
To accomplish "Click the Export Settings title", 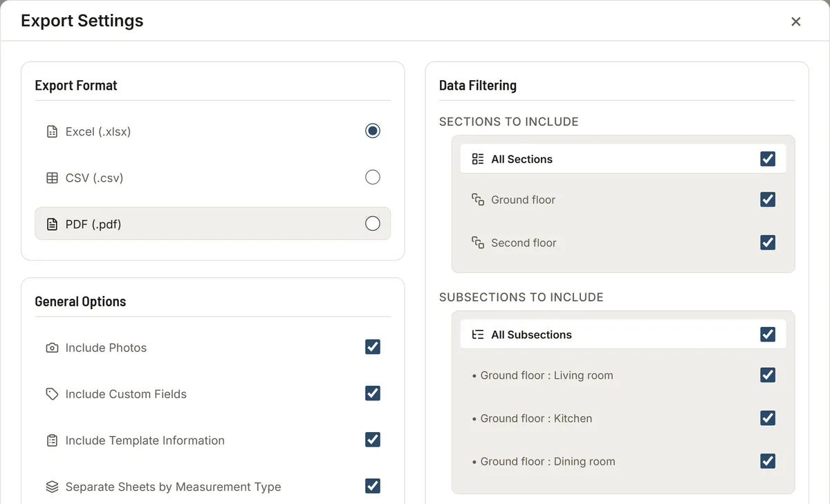I will pos(82,21).
